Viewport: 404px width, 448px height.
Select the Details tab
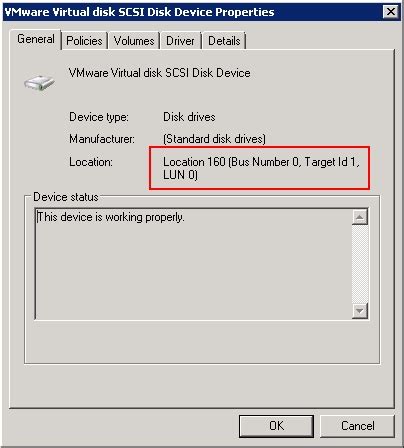(224, 41)
